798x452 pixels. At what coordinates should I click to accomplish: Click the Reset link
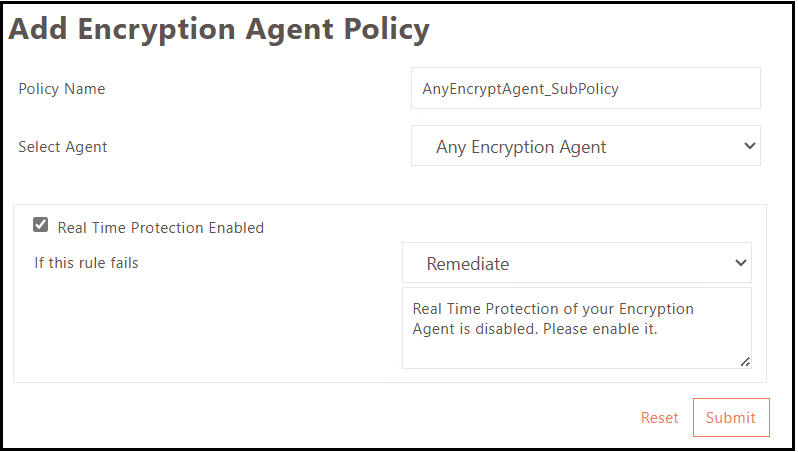659,418
